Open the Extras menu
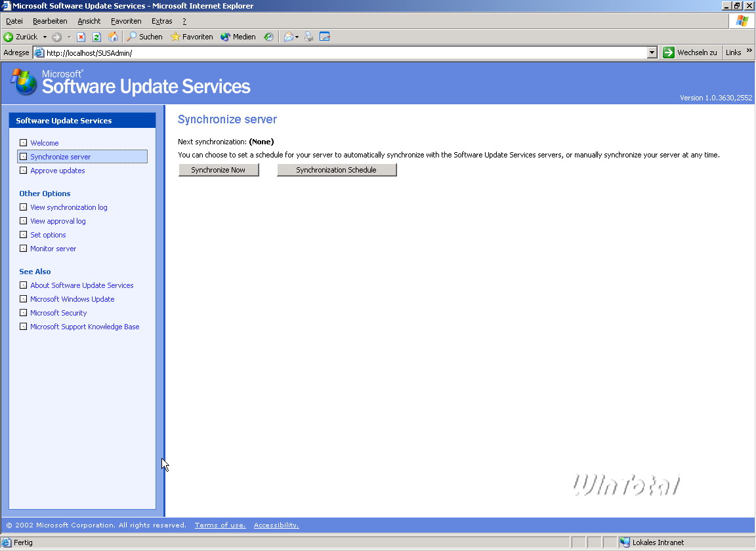The width and height of the screenshot is (756, 551). click(x=162, y=21)
